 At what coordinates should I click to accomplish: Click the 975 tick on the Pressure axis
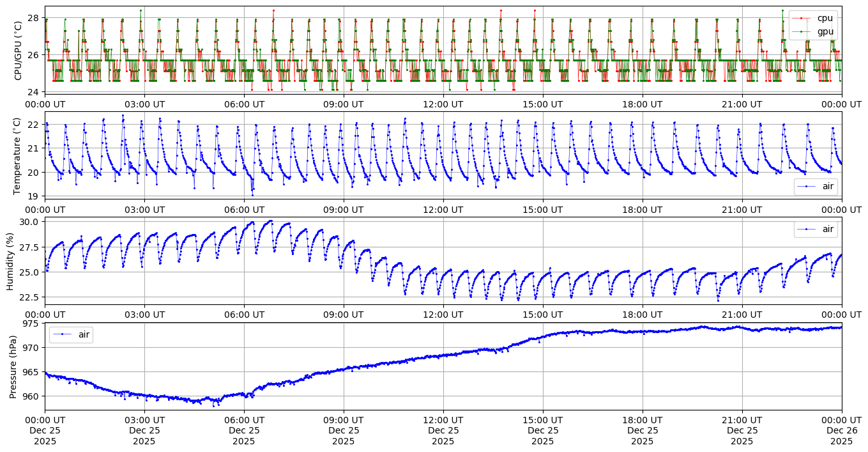pyautogui.click(x=30, y=323)
